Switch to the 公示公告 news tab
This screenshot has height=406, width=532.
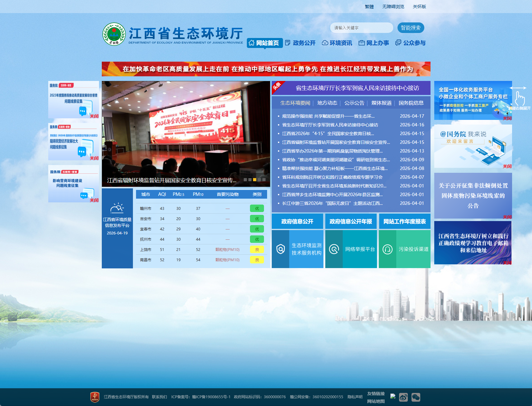click(354, 103)
